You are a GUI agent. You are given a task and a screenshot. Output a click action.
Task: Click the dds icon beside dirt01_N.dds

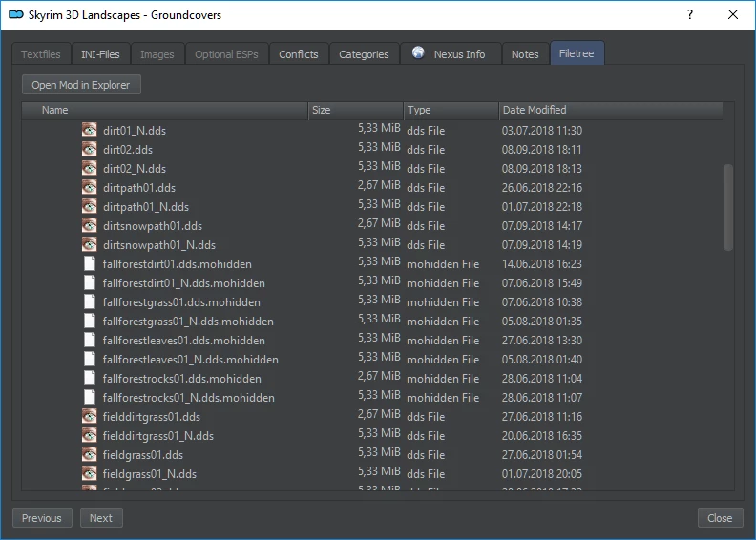point(89,130)
